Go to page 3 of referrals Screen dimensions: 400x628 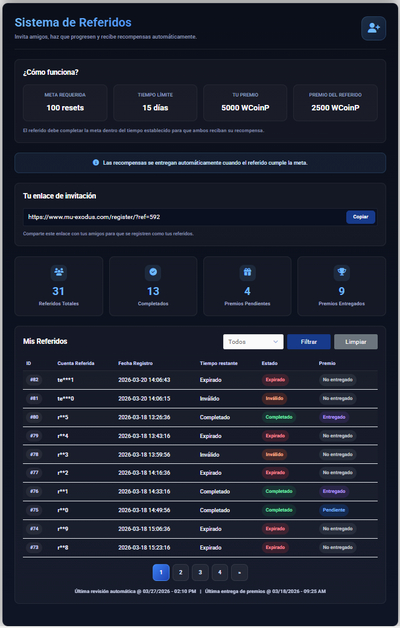(x=200, y=572)
